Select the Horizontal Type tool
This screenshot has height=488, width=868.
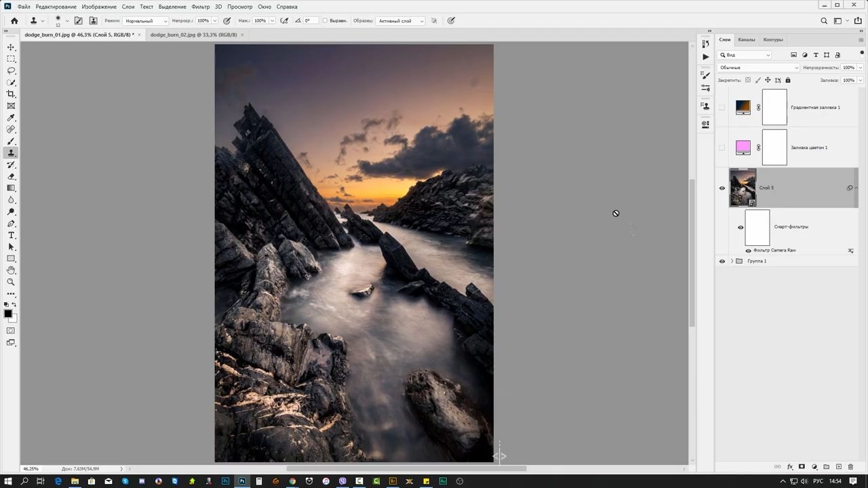(x=11, y=235)
